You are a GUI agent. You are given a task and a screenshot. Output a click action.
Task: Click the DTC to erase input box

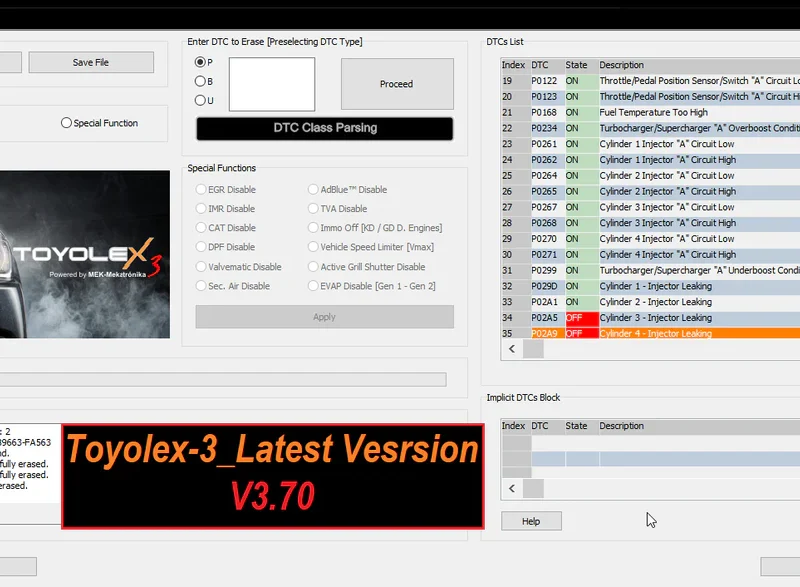pyautogui.click(x=271, y=84)
